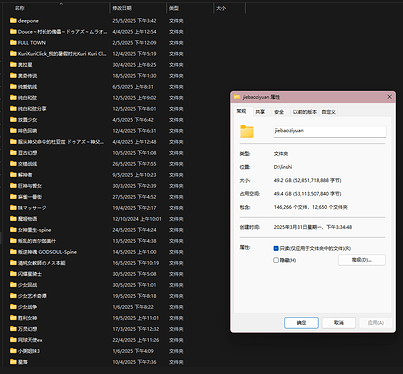Open 高级(D)... advanced attributes
The width and height of the screenshot is (403, 374).
click(362, 260)
